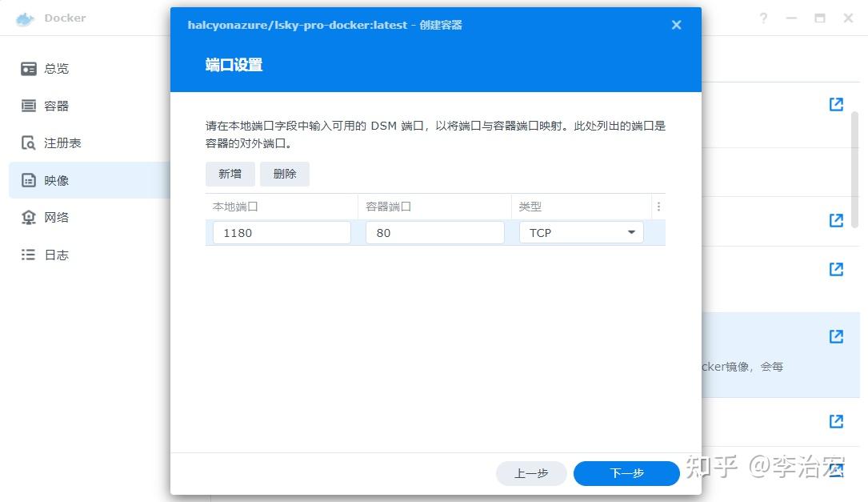Select the local port 1180 input field
The height and width of the screenshot is (502, 868).
(281, 232)
